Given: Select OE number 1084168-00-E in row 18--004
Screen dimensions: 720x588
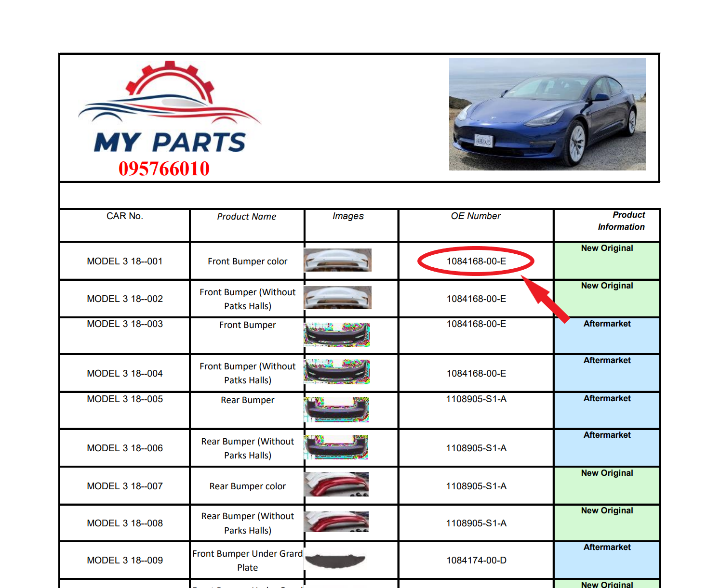Looking at the screenshot, I should (x=476, y=373).
